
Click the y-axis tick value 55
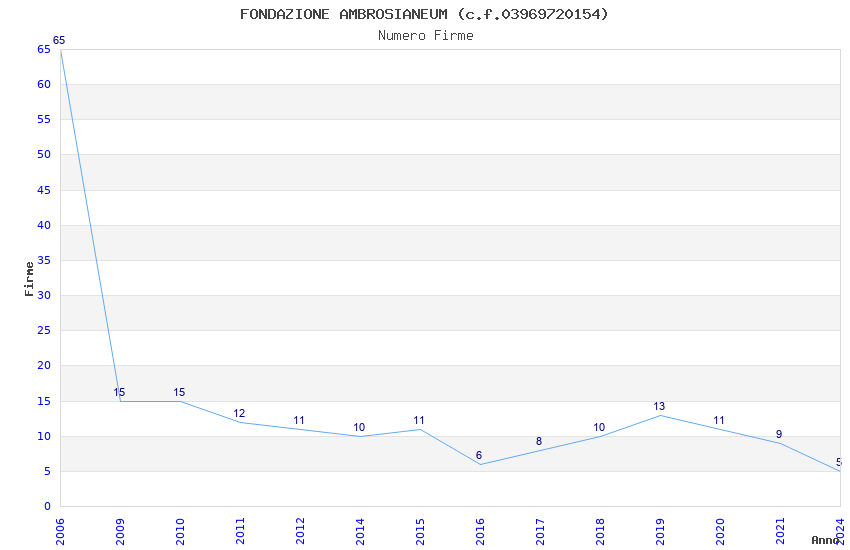tap(44, 120)
